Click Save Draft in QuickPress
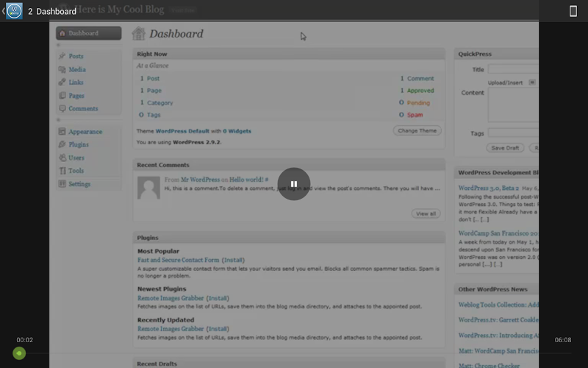The image size is (588, 368). tap(505, 148)
